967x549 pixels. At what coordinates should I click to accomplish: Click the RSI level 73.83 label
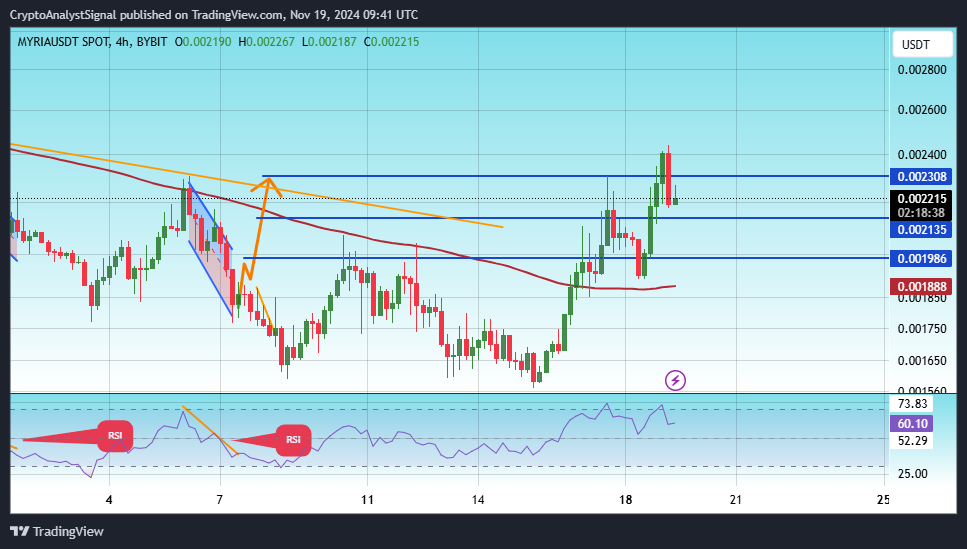pyautogui.click(x=912, y=403)
